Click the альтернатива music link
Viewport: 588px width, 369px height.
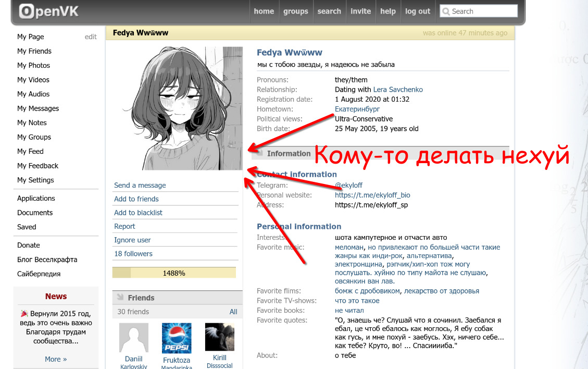[x=429, y=255]
